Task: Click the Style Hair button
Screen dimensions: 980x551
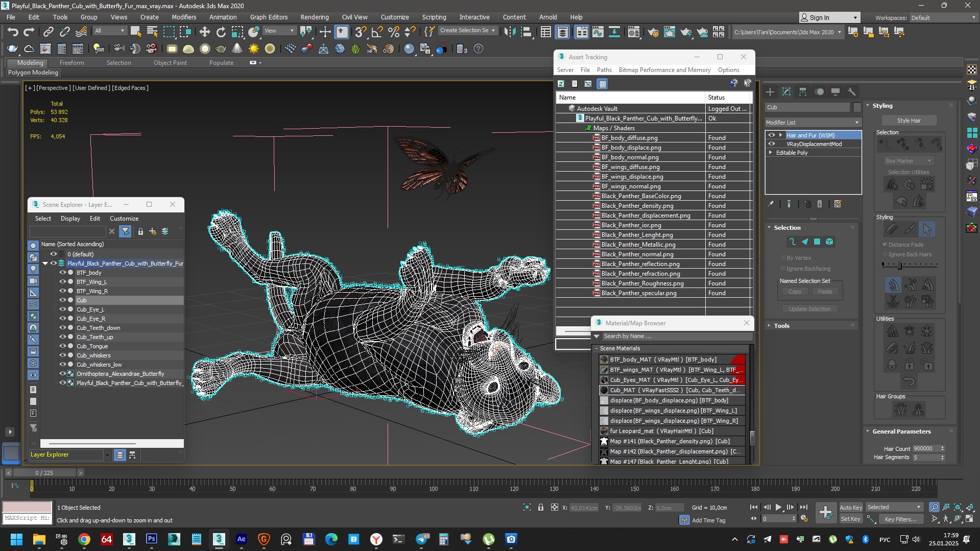Action: point(909,121)
